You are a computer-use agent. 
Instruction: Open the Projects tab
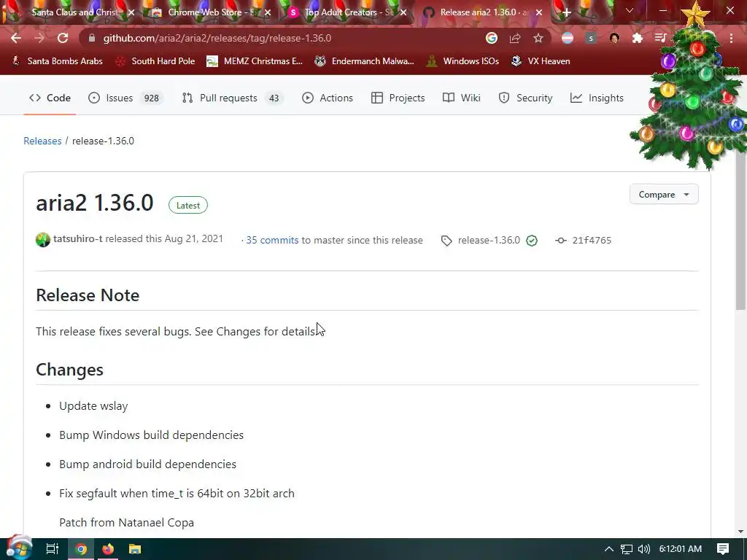click(x=398, y=98)
